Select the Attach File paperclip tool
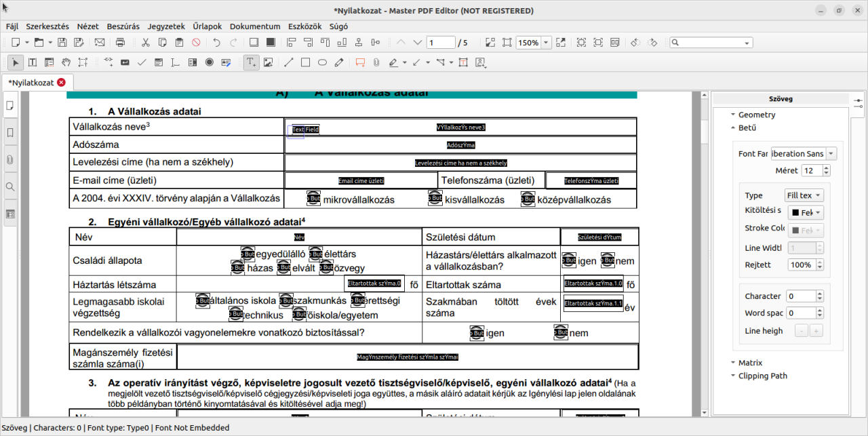868x436 pixels. tap(376, 62)
